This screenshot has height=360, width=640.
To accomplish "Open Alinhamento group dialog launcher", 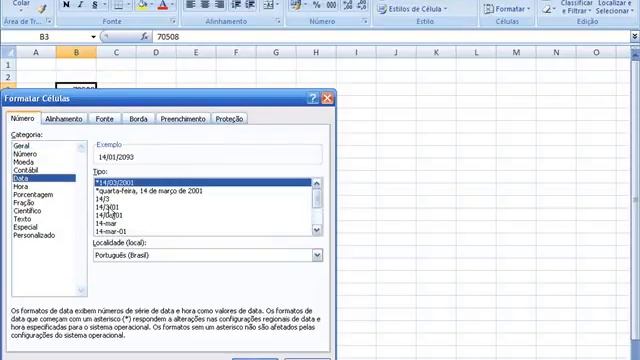I will tap(278, 21).
